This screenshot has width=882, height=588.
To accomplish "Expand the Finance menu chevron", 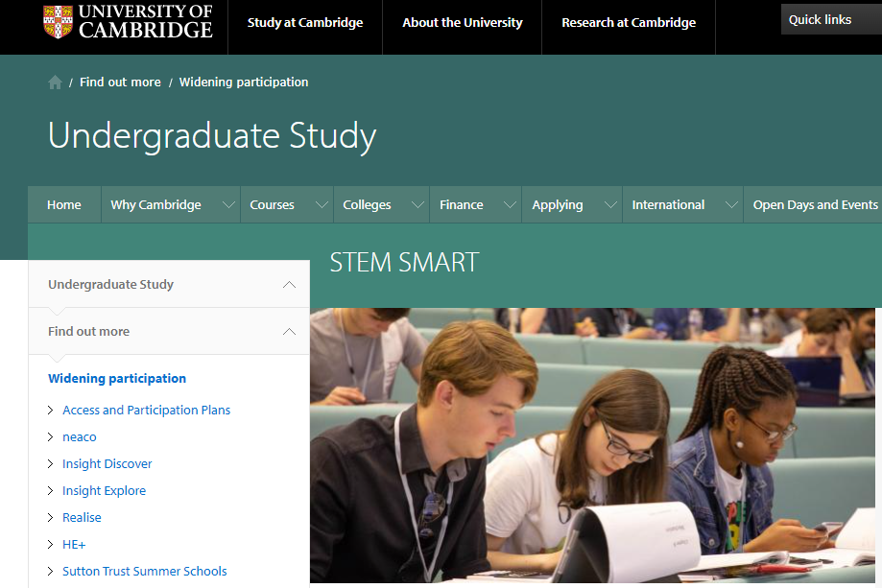I will pos(511,205).
